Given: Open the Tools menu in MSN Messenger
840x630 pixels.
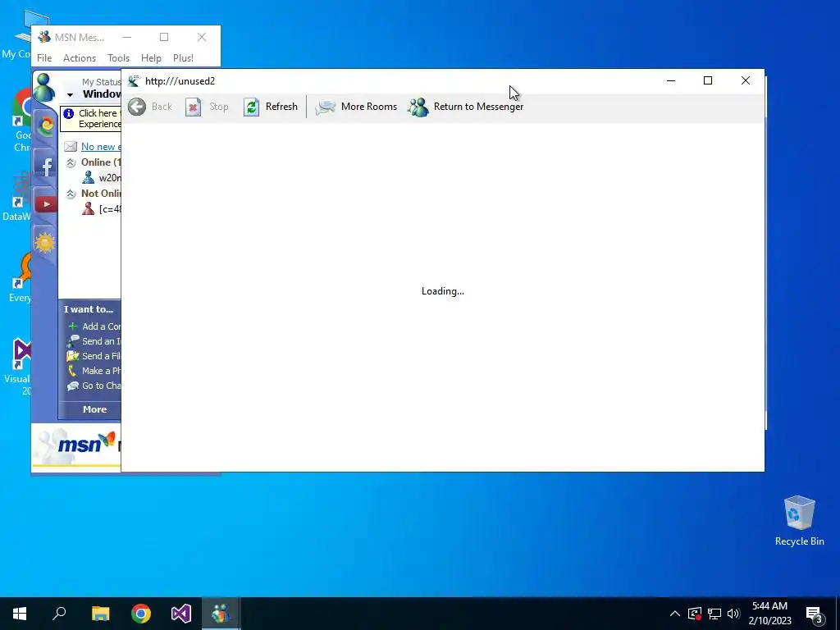Looking at the screenshot, I should [x=118, y=58].
